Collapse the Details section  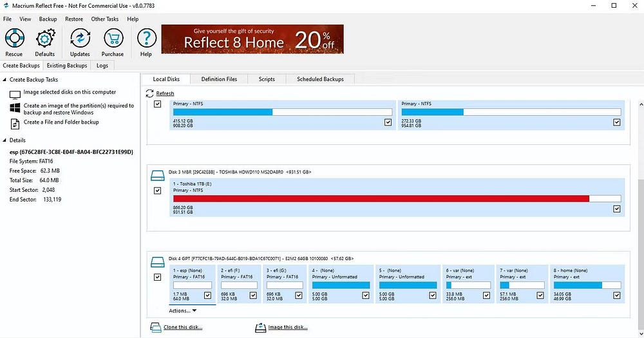5,140
